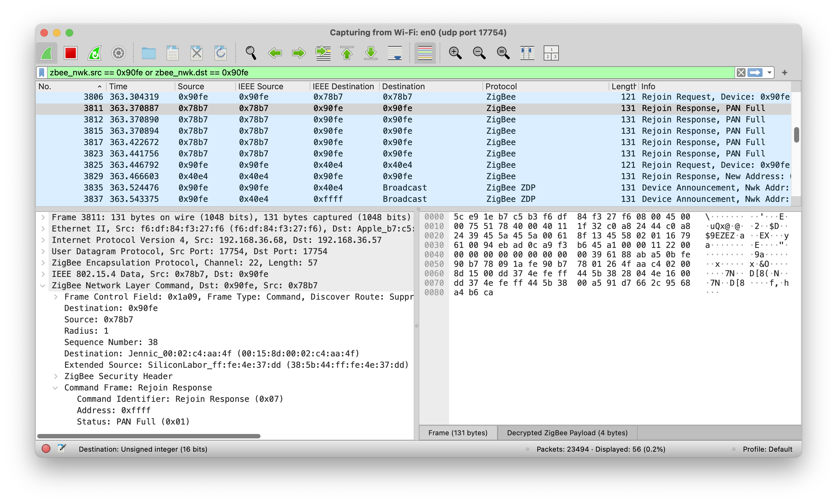Jump to the last packet

[371, 53]
